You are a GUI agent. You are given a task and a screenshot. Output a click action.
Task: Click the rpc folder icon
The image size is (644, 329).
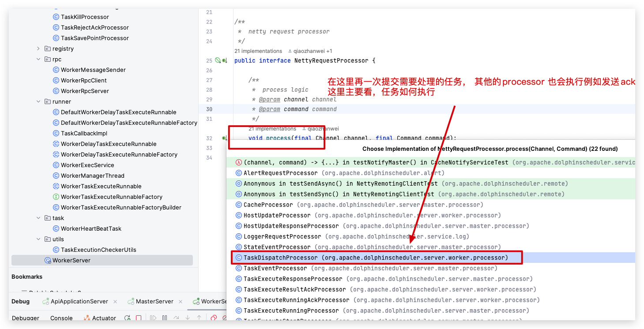48,59
